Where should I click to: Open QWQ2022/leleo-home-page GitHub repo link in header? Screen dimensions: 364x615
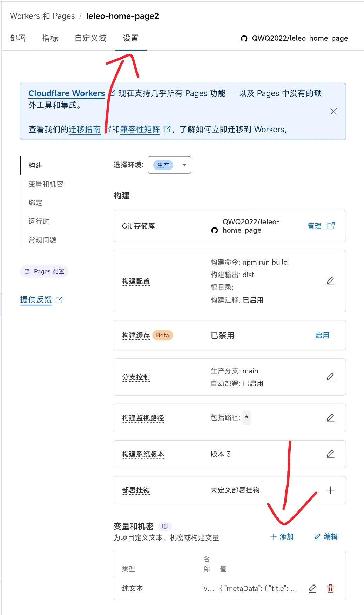pos(300,38)
